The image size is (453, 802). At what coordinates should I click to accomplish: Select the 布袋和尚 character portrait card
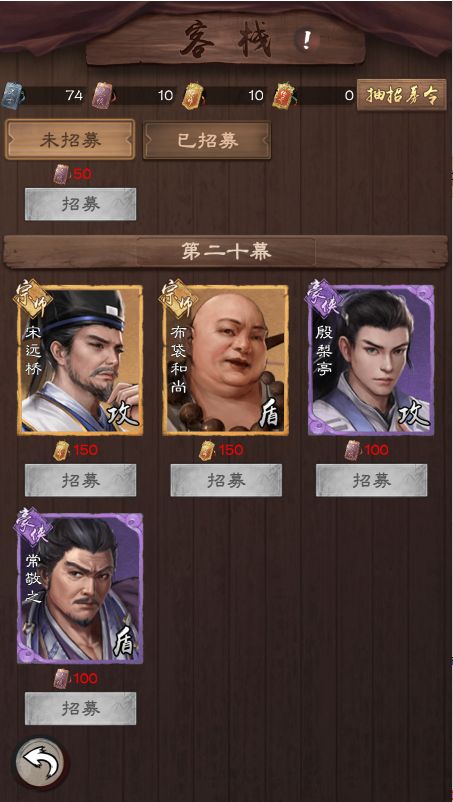coord(225,360)
